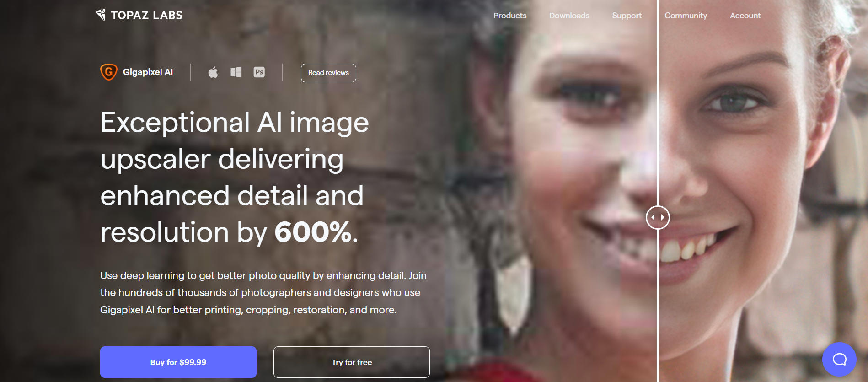Open the Account menu item

click(745, 16)
